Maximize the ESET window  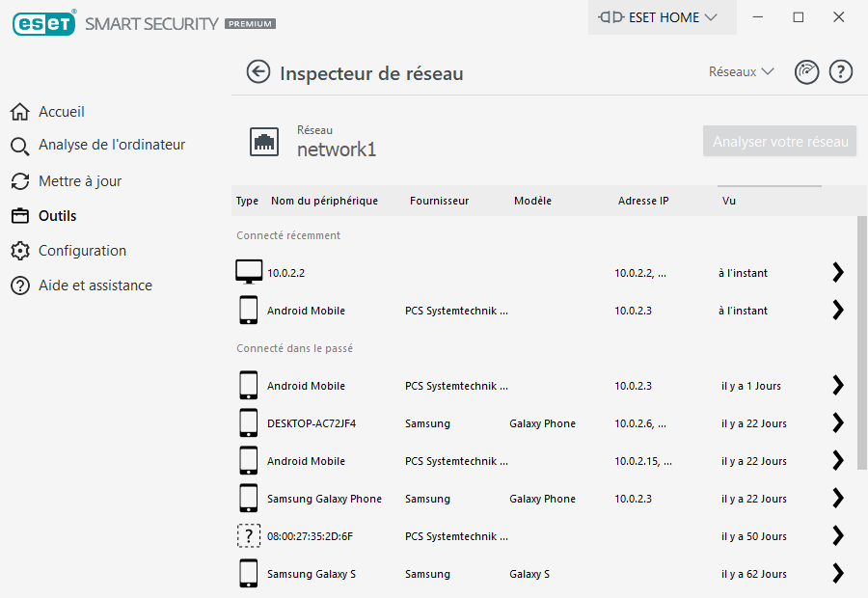click(x=799, y=17)
